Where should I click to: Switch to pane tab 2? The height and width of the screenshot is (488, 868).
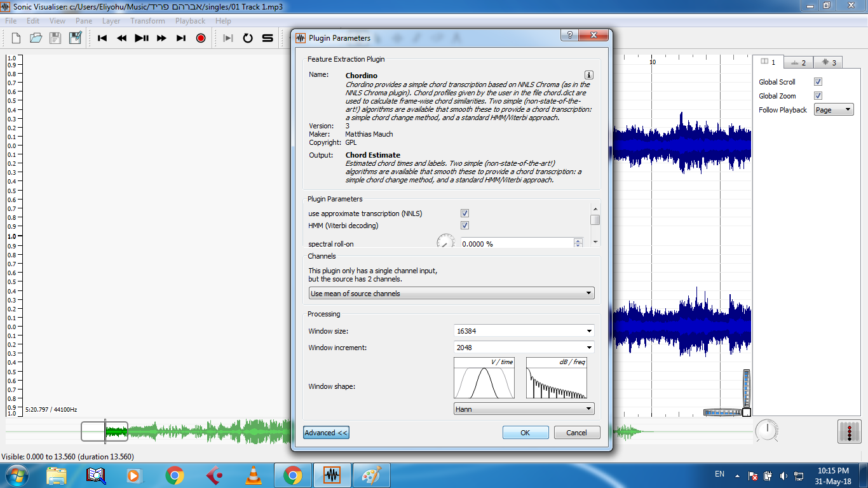tap(798, 62)
